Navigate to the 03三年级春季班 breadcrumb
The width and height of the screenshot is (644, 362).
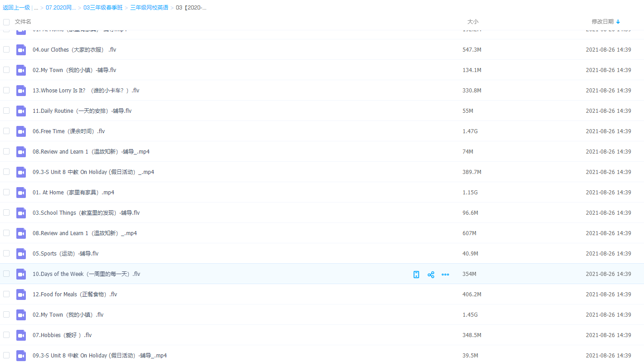(x=103, y=8)
